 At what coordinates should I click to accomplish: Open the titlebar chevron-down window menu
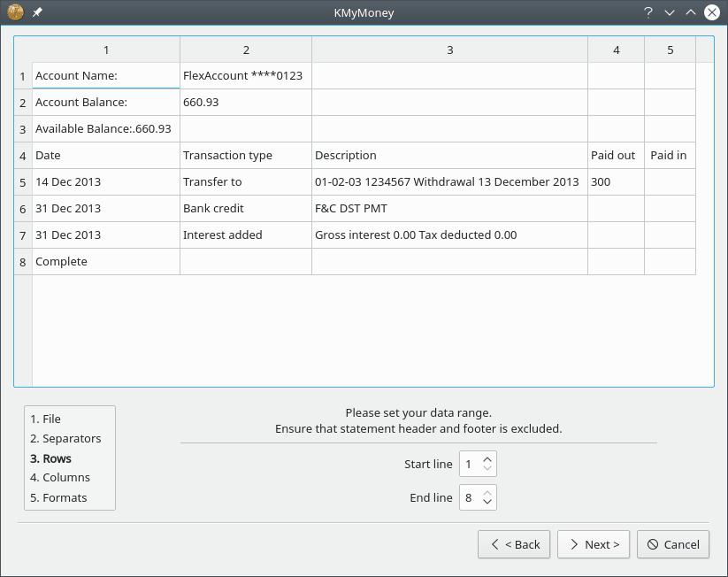pos(668,12)
